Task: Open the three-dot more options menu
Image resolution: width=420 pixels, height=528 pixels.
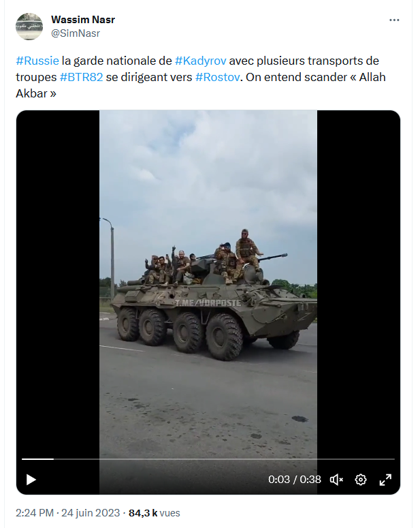Action: coord(394,20)
